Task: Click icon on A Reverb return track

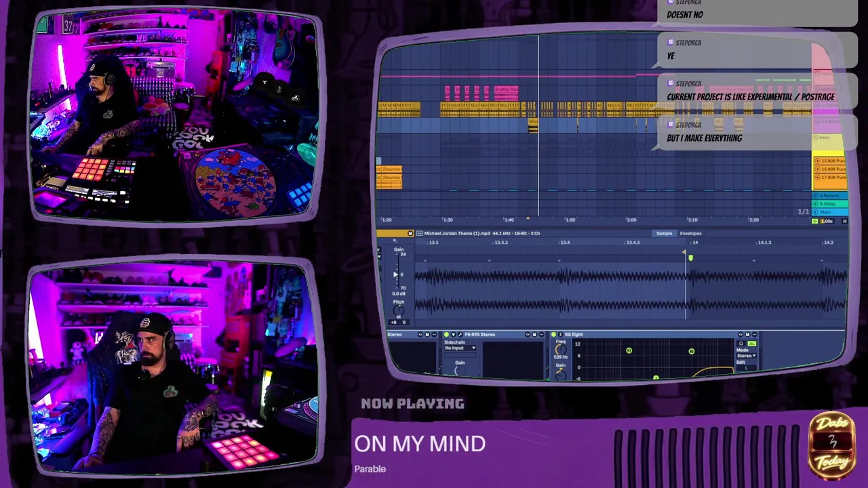Action: [x=815, y=195]
